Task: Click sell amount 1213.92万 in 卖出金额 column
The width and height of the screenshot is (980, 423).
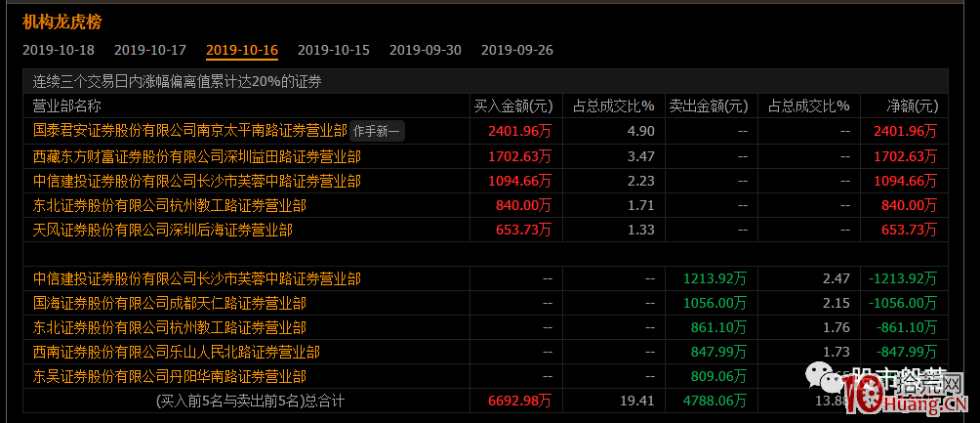Action: [x=715, y=278]
